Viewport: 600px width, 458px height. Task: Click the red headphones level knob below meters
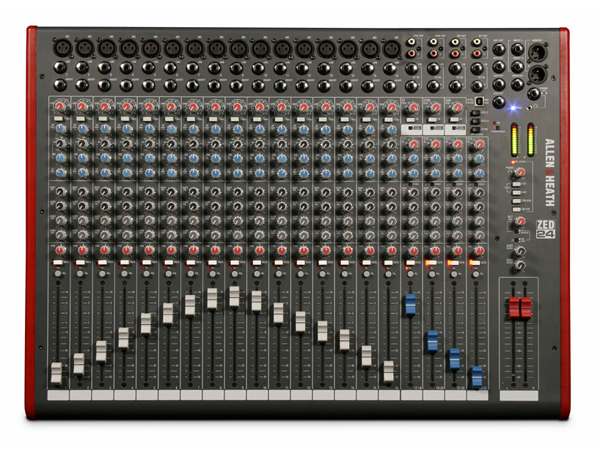tap(519, 172)
